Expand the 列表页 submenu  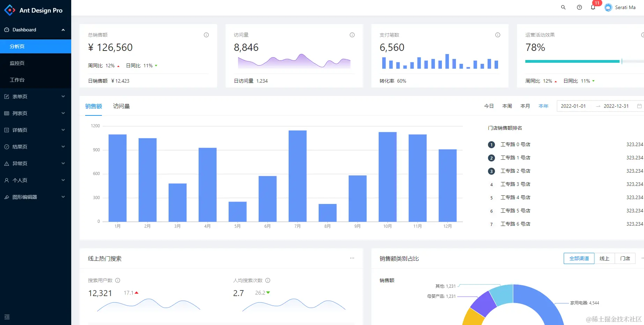tap(63, 113)
